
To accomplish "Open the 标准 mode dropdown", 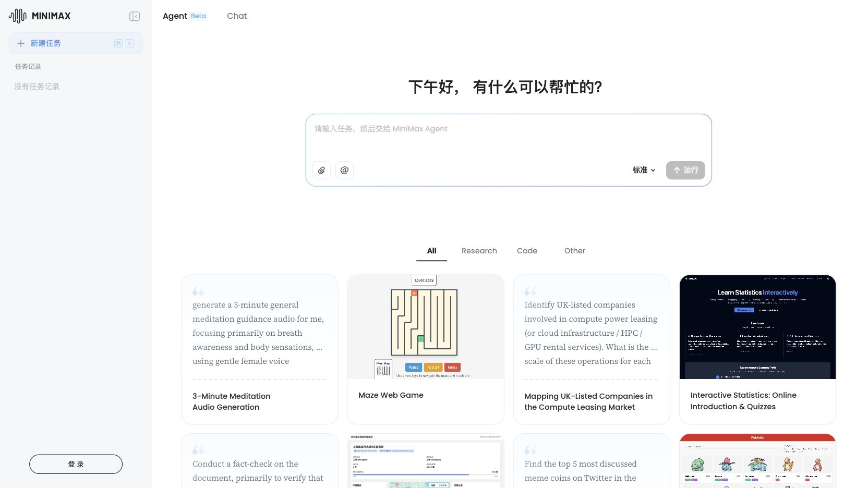I will point(643,170).
